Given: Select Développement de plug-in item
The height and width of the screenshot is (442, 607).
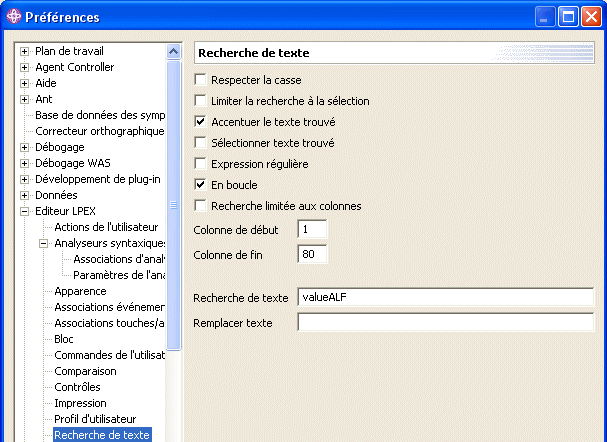Looking at the screenshot, I should click(98, 179).
